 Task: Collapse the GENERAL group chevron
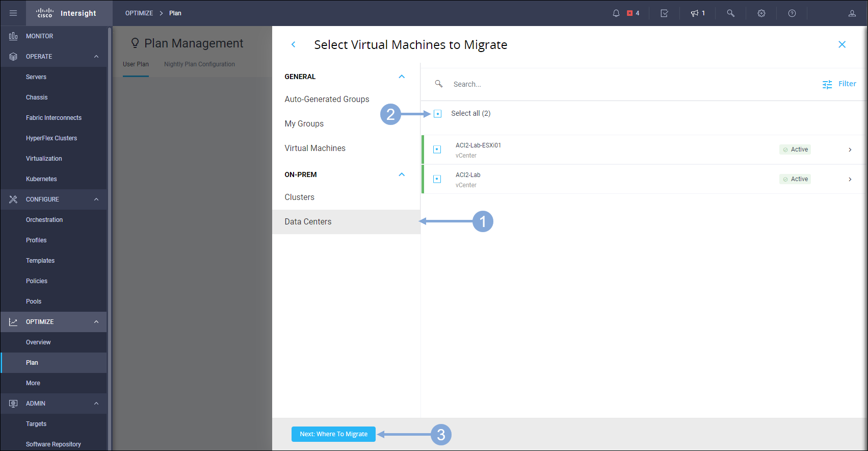coord(402,77)
